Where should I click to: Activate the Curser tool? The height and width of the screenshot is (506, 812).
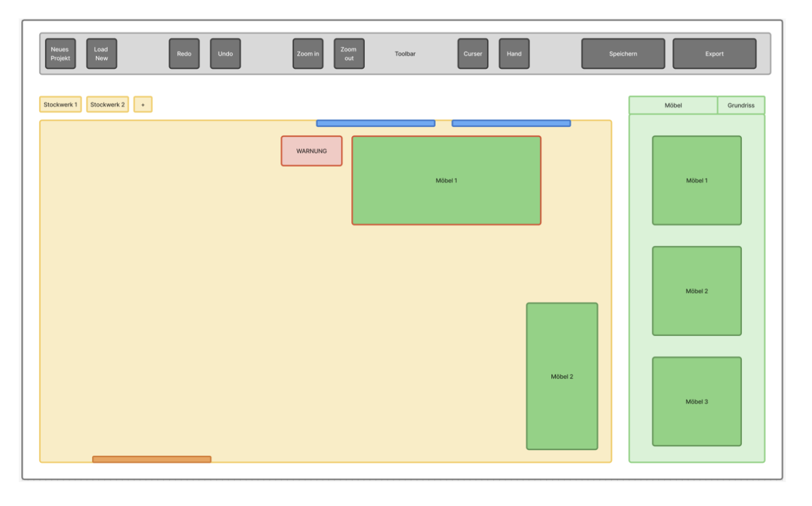(x=473, y=53)
